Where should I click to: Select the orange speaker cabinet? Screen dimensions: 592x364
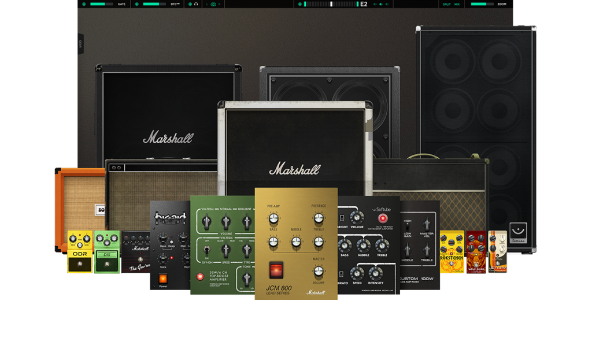coord(80,200)
